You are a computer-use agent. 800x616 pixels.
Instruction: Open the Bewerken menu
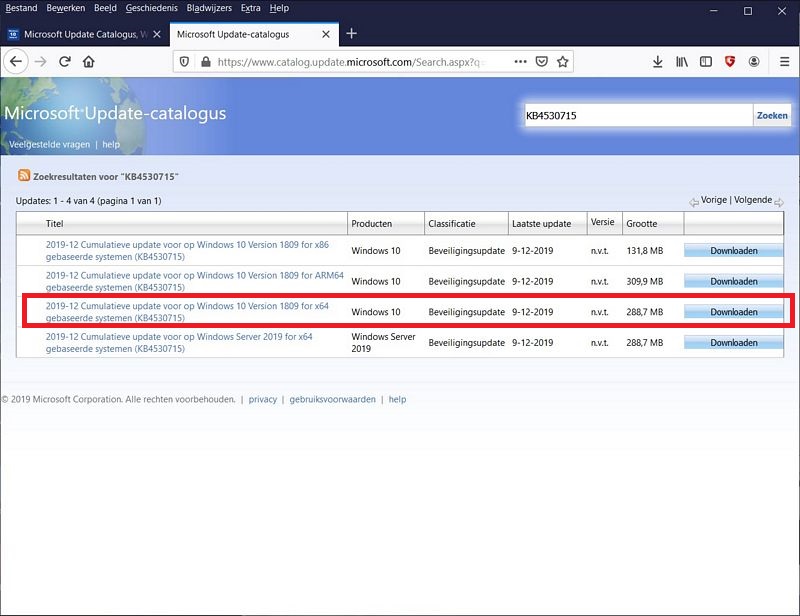(x=66, y=8)
